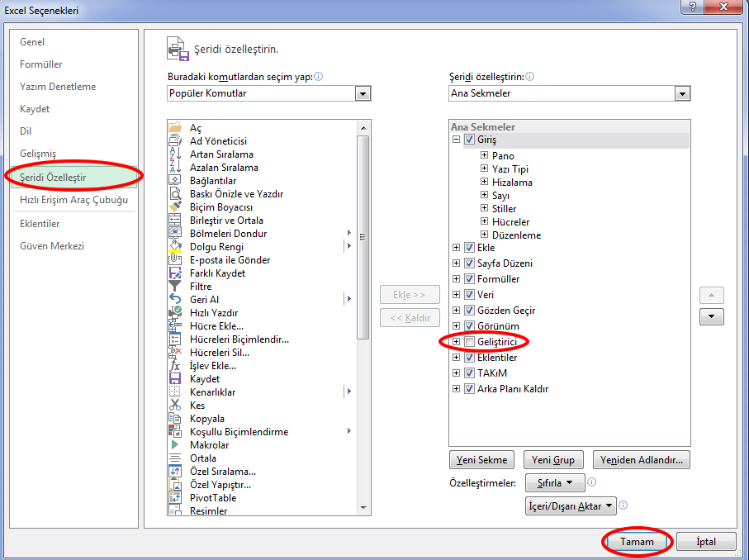Click the Farklı Kaydet icon

(x=175, y=273)
